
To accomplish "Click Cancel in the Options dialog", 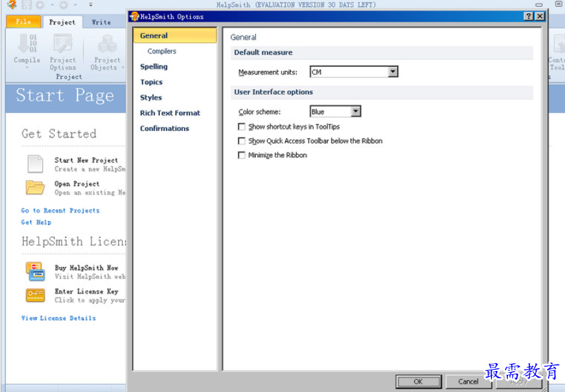I will (x=468, y=381).
